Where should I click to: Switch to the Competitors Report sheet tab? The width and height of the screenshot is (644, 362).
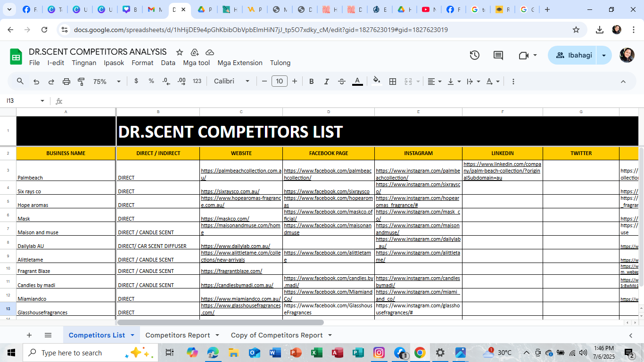coord(178,335)
